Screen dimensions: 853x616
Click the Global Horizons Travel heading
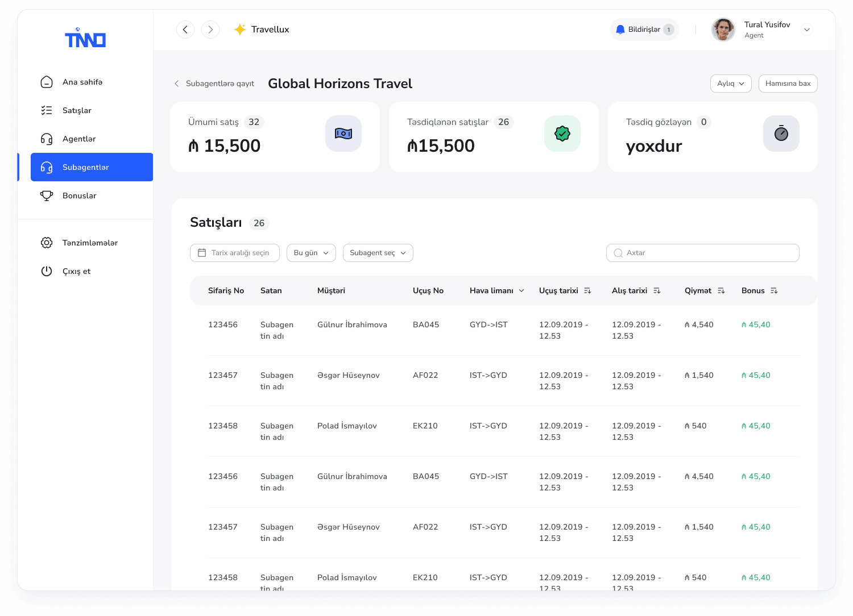tap(340, 84)
